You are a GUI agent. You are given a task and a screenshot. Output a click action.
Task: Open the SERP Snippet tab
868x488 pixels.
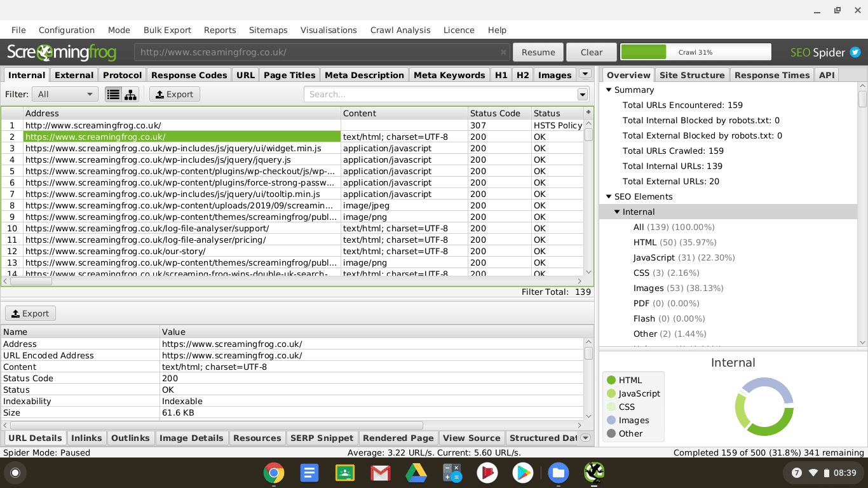click(322, 438)
